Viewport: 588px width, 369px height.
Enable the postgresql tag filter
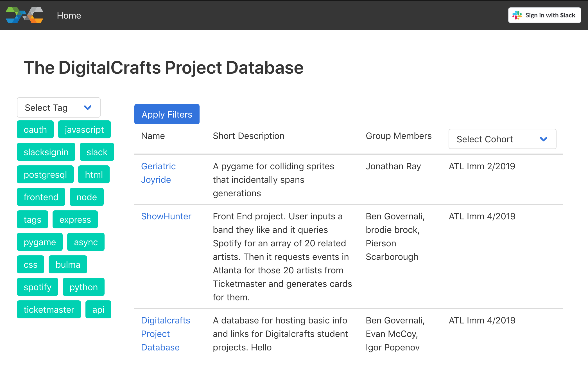tap(45, 175)
